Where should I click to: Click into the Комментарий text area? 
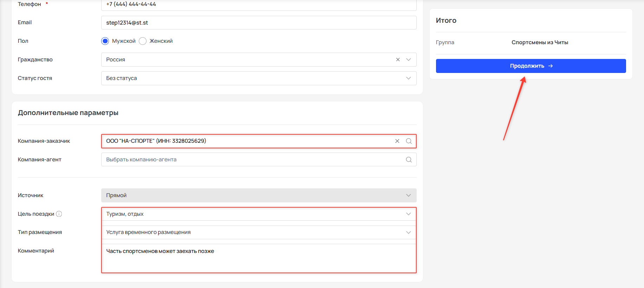[x=259, y=258]
